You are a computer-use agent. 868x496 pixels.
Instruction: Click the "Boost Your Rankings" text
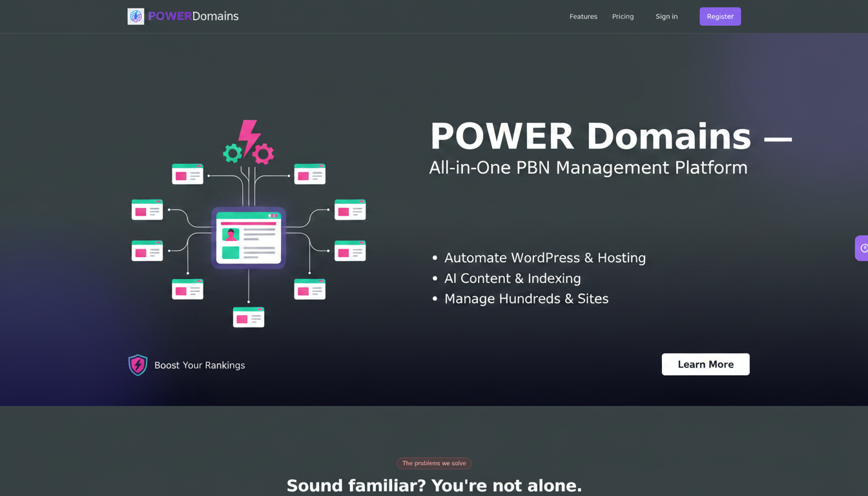[x=200, y=365]
